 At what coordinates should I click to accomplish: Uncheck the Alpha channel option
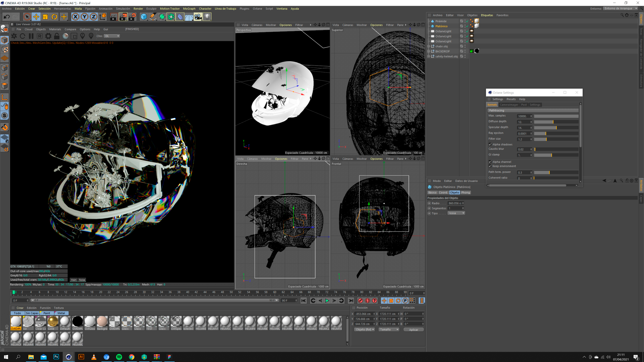[490, 162]
